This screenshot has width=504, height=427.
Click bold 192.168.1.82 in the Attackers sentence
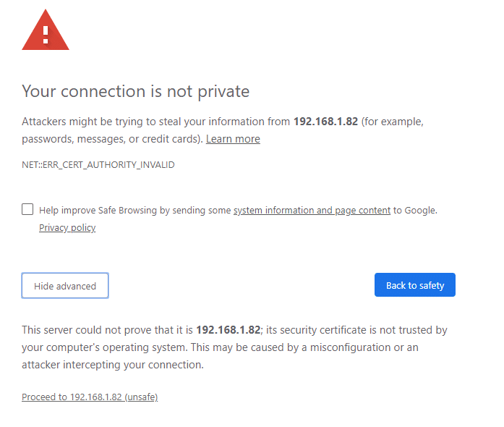point(325,122)
